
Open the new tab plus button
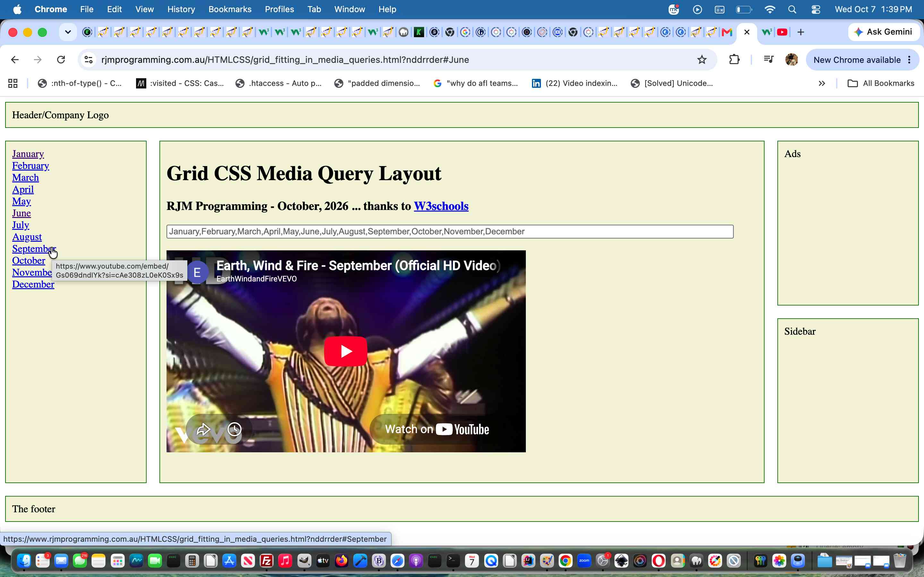pyautogui.click(x=801, y=32)
